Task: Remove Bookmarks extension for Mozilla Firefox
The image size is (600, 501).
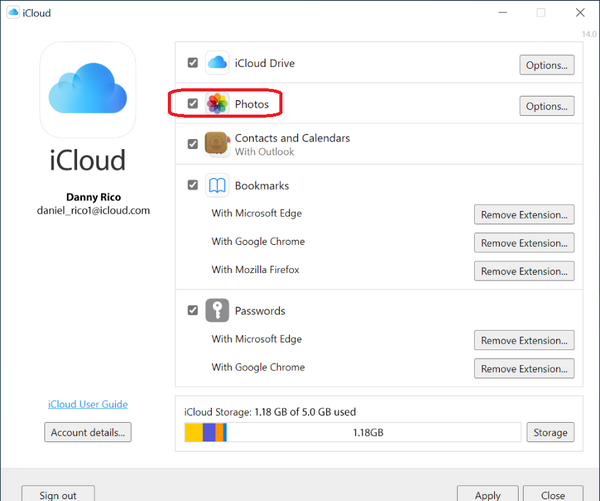Action: pyautogui.click(x=524, y=271)
